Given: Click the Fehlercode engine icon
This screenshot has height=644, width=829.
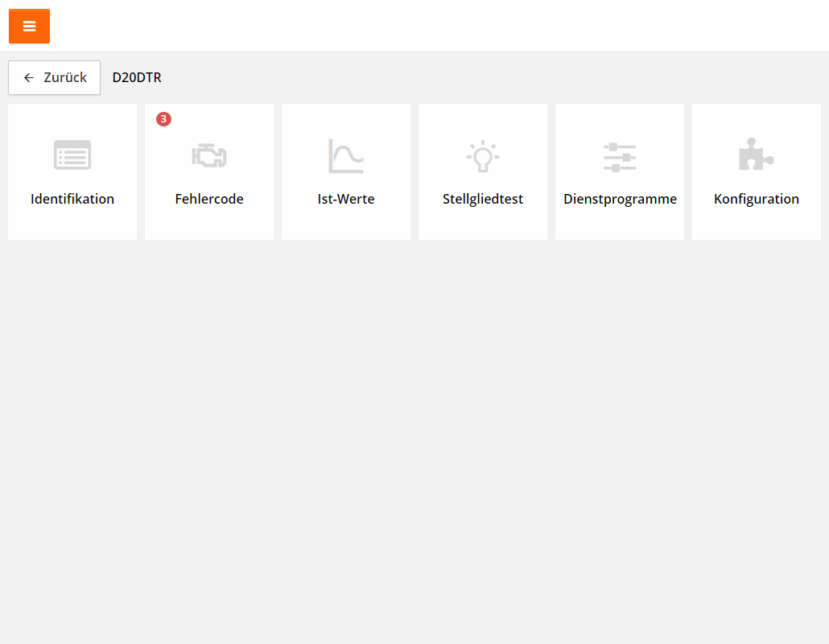Looking at the screenshot, I should [x=209, y=155].
